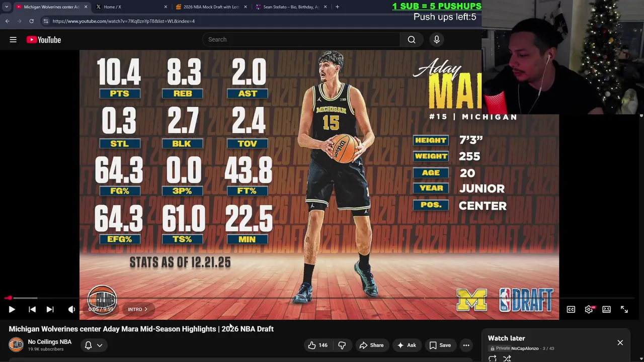Toggle playlist shuffle in Watch later panel
Viewport: 644px width, 362px height.
click(507, 358)
